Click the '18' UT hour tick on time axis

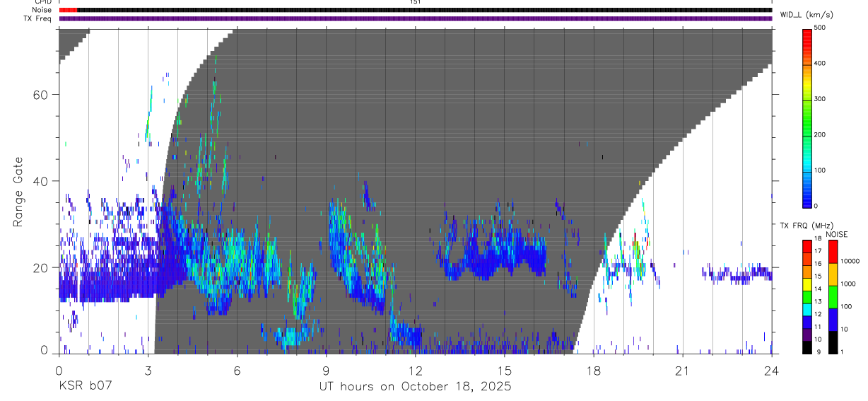pyautogui.click(x=594, y=370)
